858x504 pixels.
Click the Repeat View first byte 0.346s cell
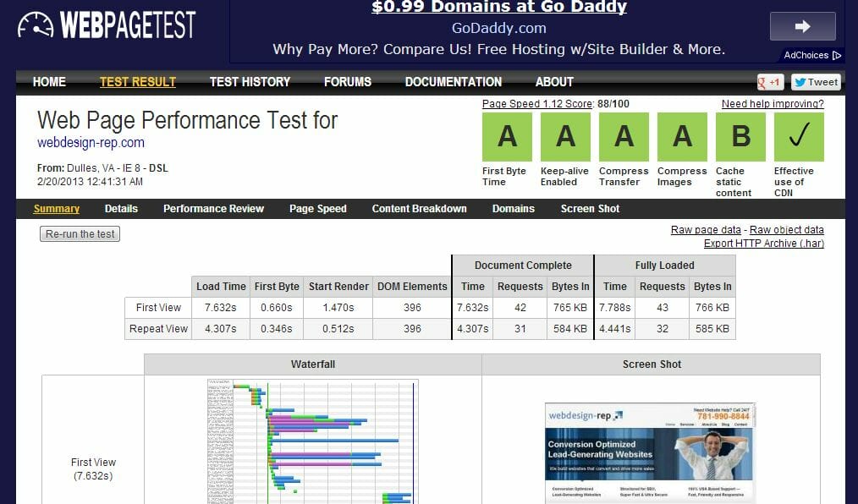pos(277,329)
